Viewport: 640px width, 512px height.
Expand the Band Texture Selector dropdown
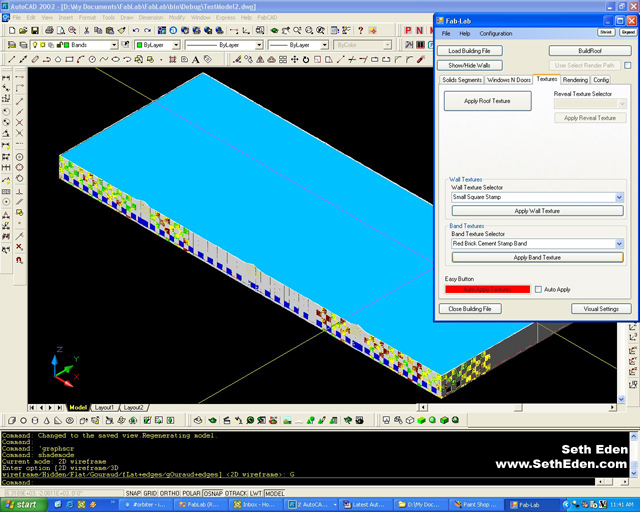tap(619, 243)
